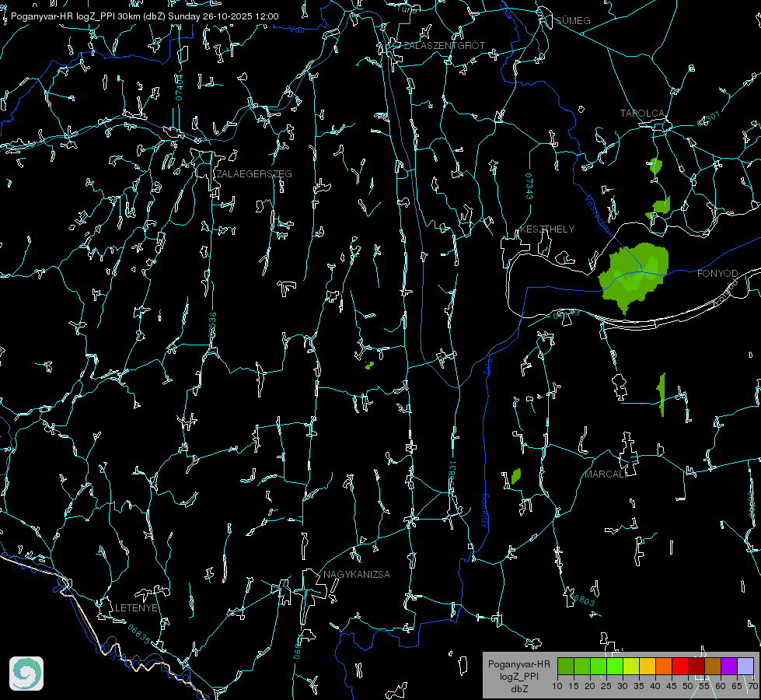Select the 45 dBZ red swatch
The width and height of the screenshot is (761, 700).
click(680, 666)
